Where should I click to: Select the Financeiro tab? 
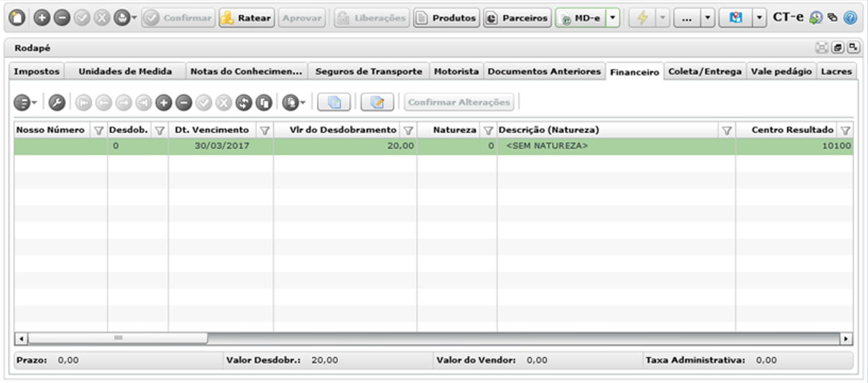[x=635, y=72]
